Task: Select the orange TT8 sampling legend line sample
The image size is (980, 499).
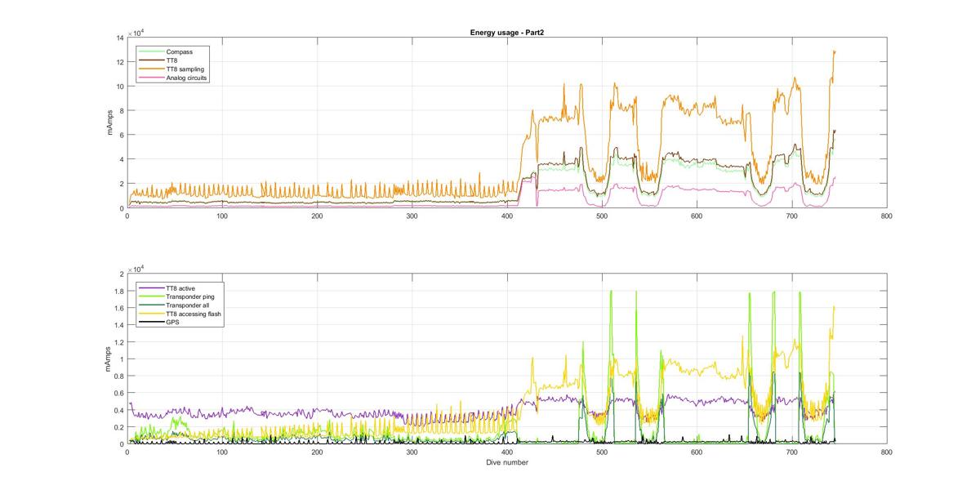Action: (151, 69)
